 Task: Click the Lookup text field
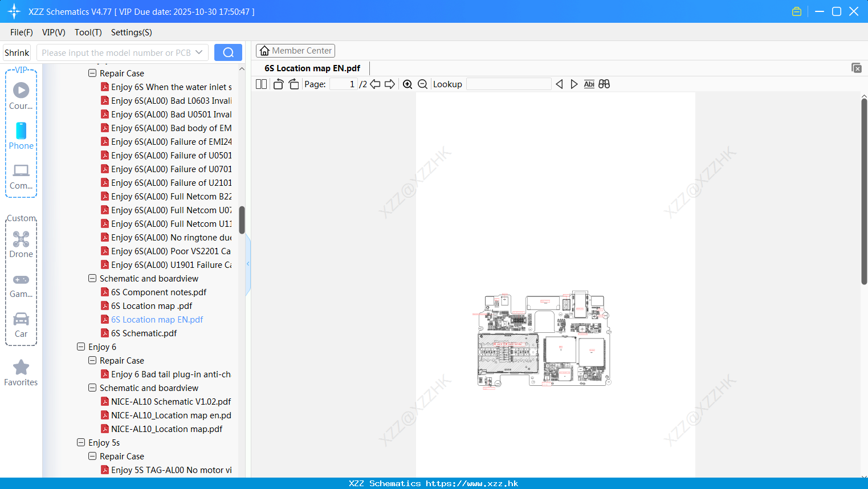(509, 84)
